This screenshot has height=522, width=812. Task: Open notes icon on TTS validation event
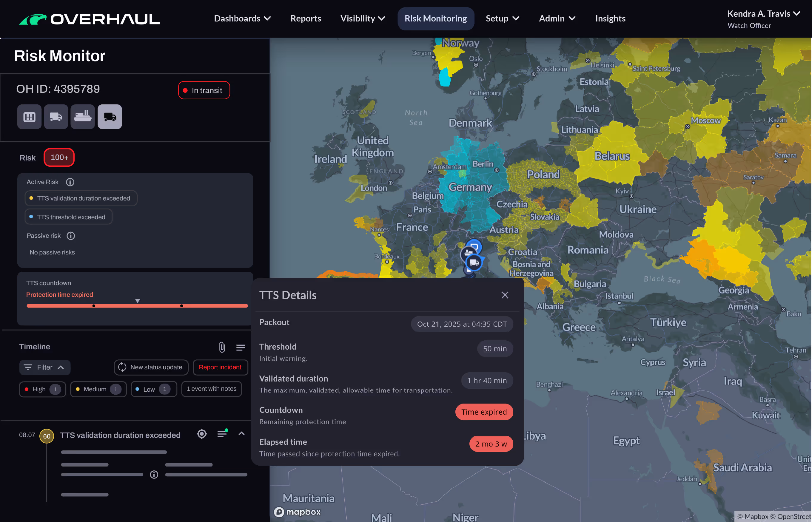click(222, 434)
